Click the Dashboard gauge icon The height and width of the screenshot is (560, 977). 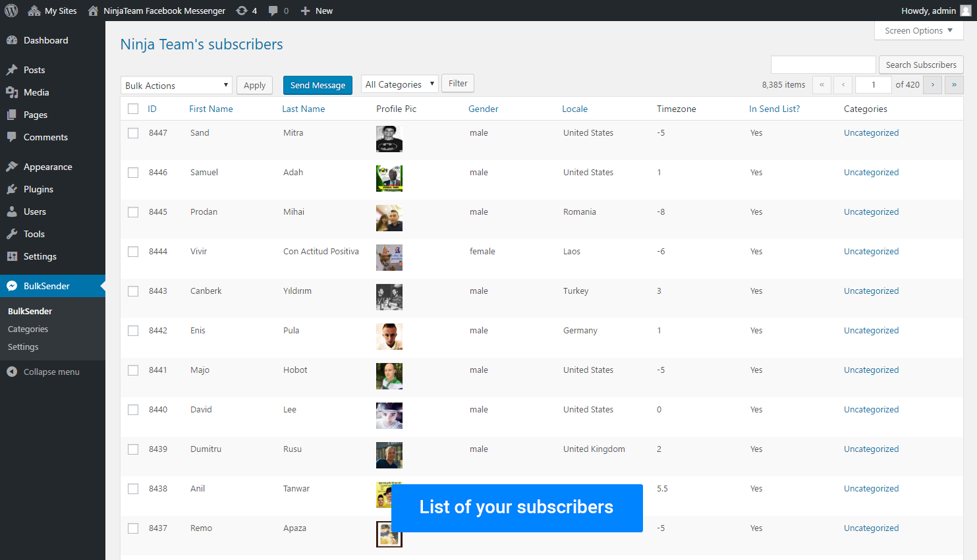pos(12,40)
